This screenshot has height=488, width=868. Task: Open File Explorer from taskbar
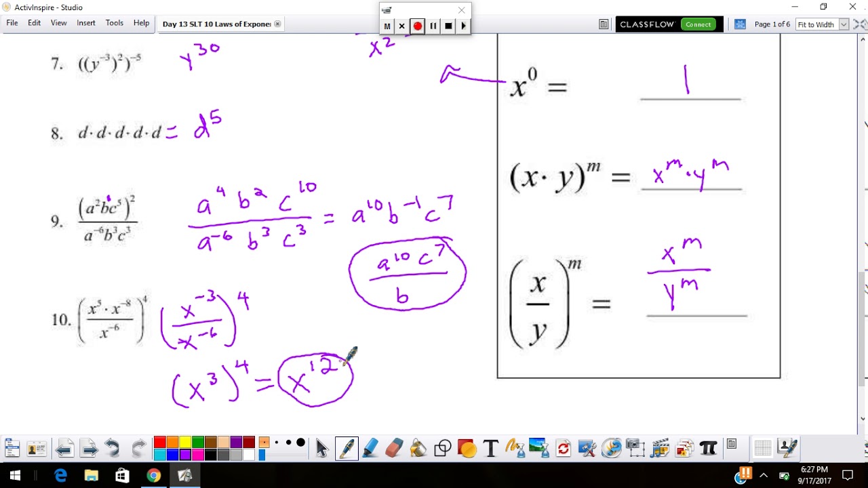click(x=92, y=475)
